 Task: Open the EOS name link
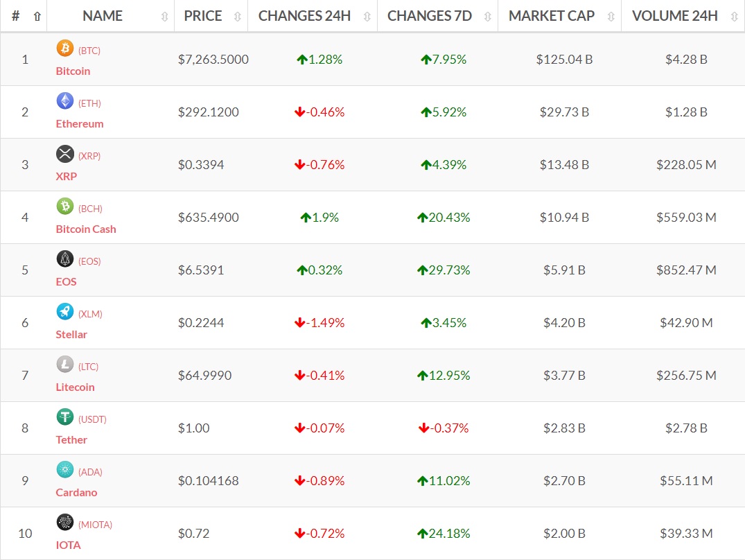coord(66,282)
